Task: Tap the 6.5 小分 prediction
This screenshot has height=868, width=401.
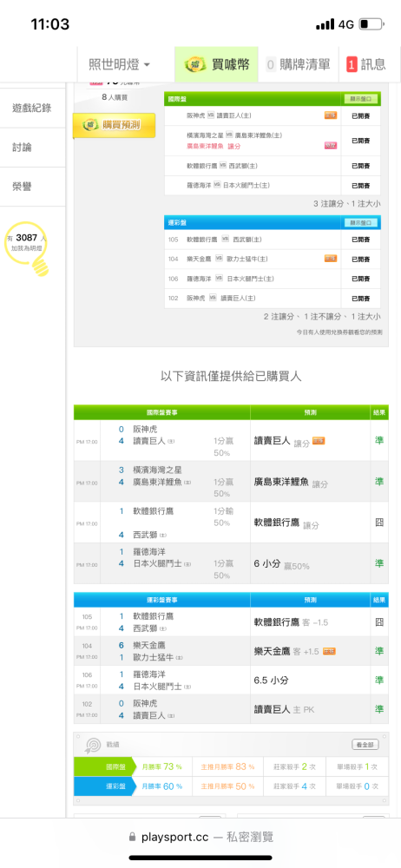Action: (271, 681)
